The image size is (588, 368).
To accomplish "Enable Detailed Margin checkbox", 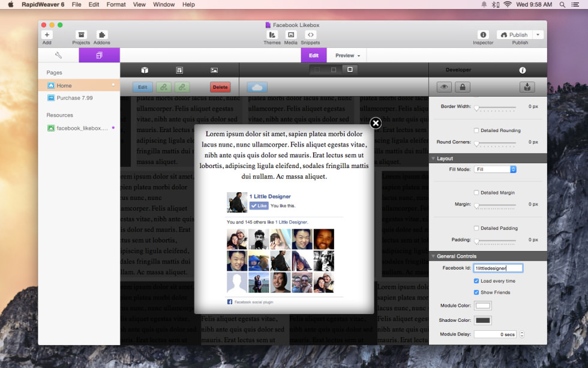I will [476, 193].
